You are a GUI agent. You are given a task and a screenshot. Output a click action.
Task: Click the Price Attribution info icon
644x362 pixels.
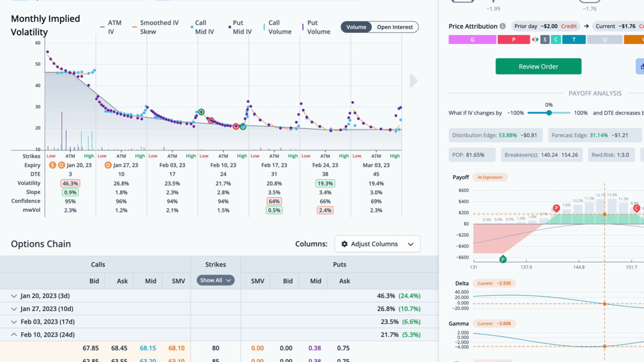(x=503, y=26)
